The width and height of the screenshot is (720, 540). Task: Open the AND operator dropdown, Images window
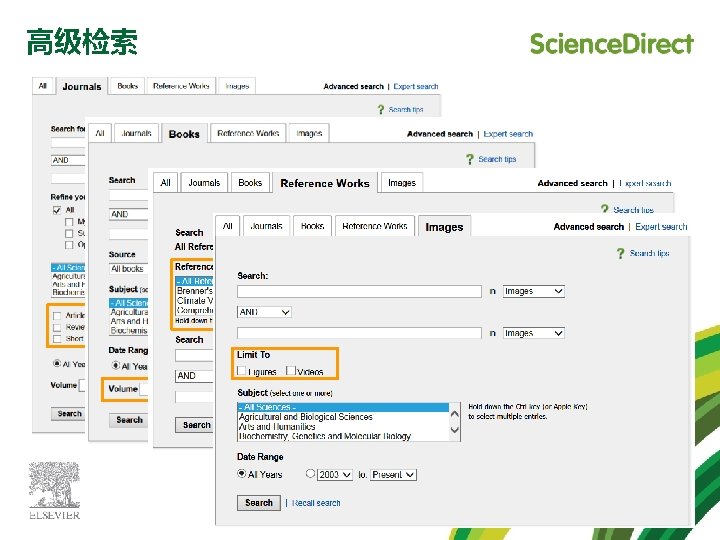[x=264, y=312]
